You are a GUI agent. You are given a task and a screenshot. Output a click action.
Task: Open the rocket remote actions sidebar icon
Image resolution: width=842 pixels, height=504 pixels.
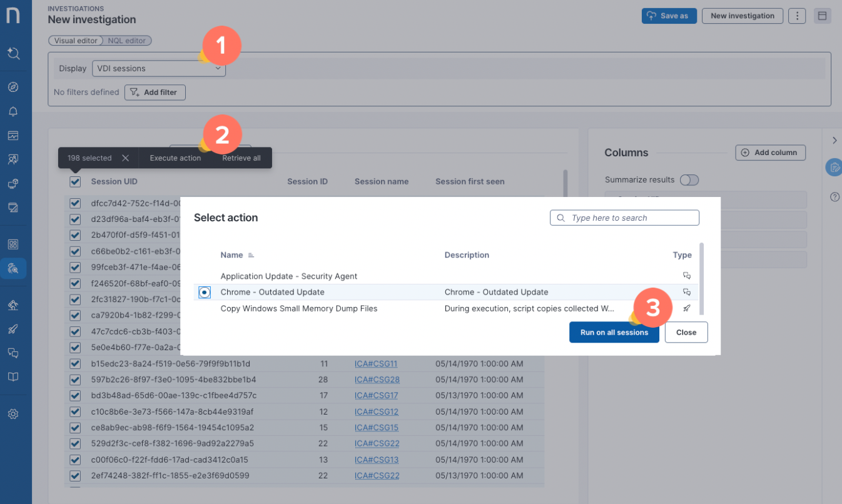13,329
